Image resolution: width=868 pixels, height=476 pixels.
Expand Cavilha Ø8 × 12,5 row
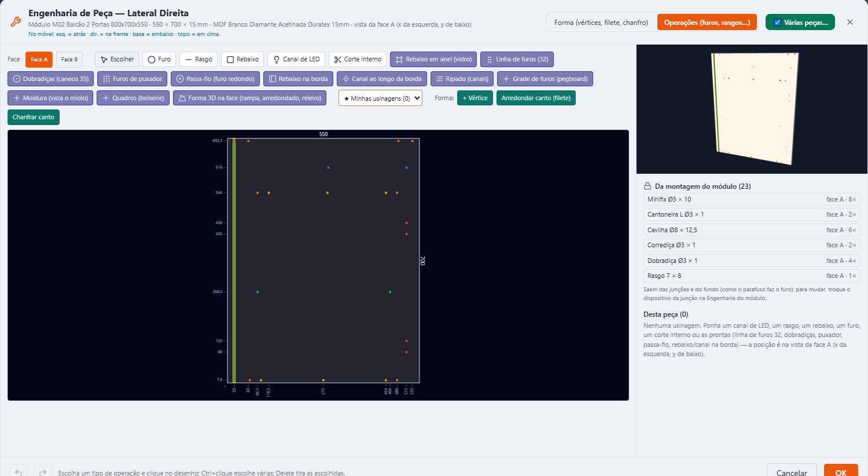[x=752, y=230]
